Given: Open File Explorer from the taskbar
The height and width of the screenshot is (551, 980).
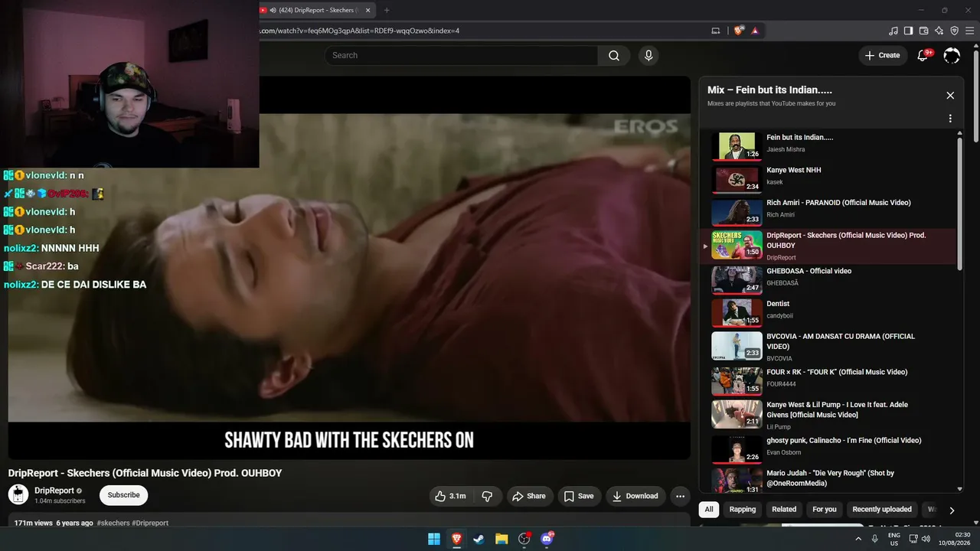Looking at the screenshot, I should point(501,539).
